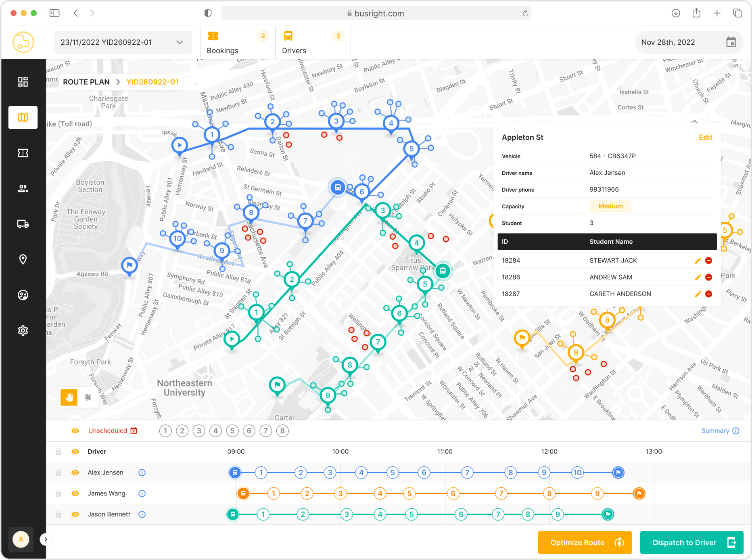Select the Medium capacity badge for Appleton St
The width and height of the screenshot is (752, 560).
click(x=610, y=206)
